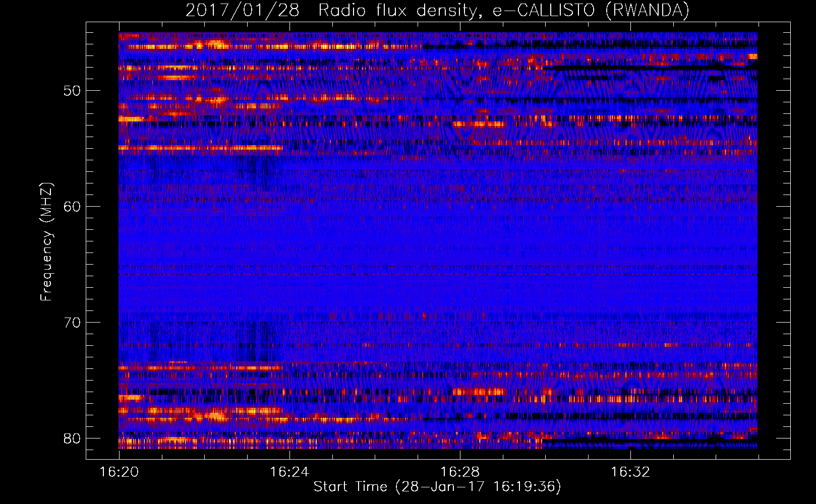
Task: Click the 16:32 time tick label
Action: 630,472
